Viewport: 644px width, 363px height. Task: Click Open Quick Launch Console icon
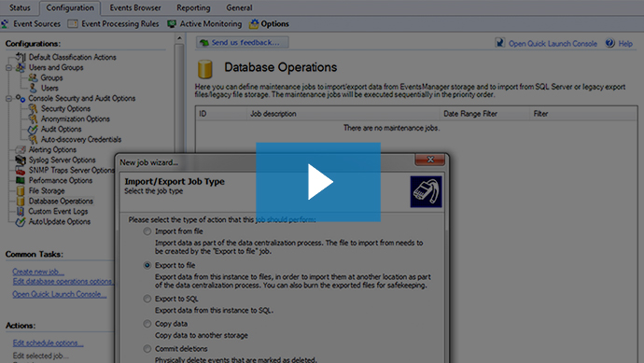click(x=500, y=43)
